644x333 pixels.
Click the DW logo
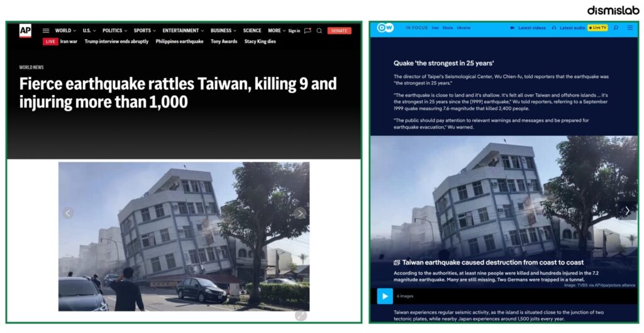coord(386,28)
